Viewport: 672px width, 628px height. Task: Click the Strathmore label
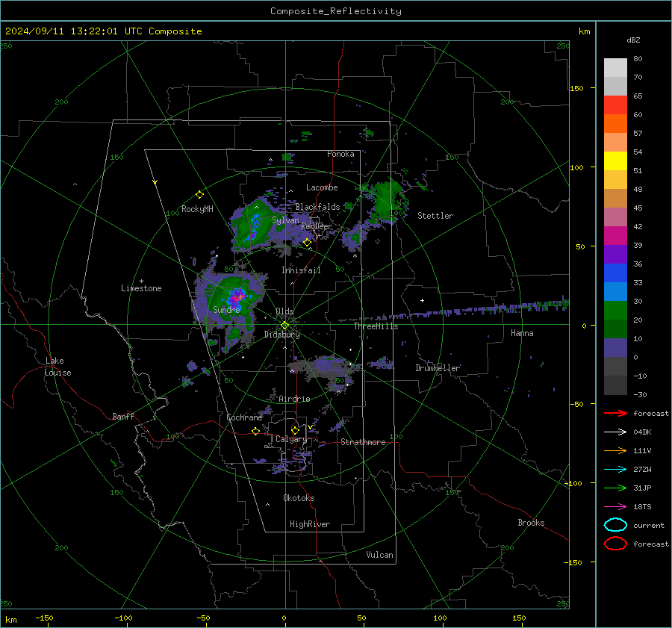[363, 442]
